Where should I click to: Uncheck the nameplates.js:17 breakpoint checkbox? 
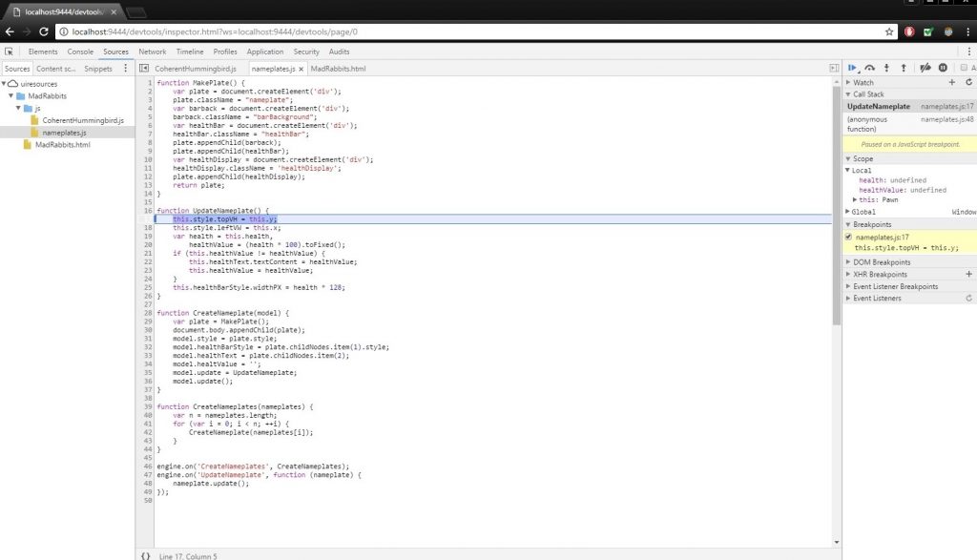(850, 237)
